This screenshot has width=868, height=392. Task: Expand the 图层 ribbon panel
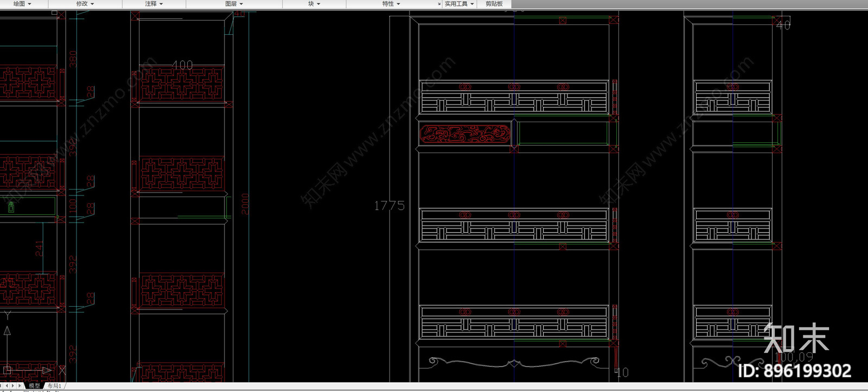234,4
